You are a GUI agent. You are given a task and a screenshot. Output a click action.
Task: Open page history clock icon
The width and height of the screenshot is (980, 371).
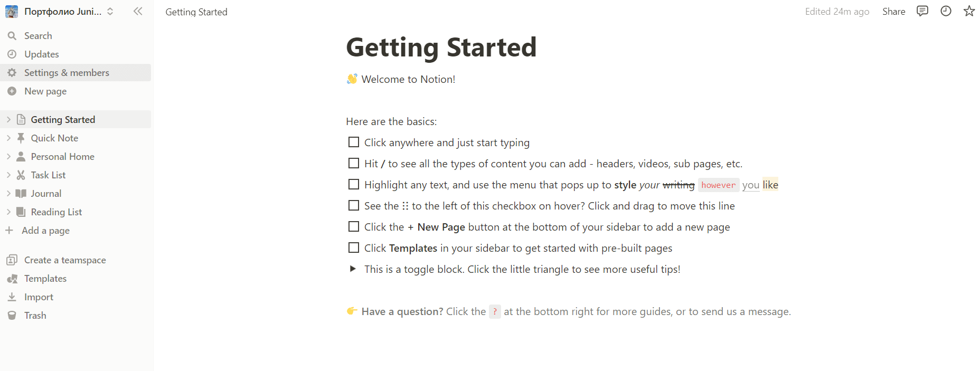(946, 11)
